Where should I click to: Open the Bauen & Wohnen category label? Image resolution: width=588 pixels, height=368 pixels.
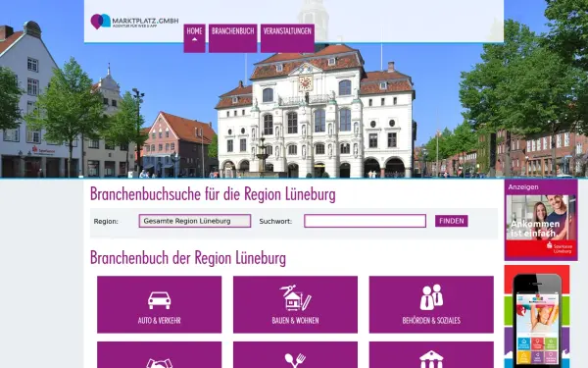click(296, 321)
